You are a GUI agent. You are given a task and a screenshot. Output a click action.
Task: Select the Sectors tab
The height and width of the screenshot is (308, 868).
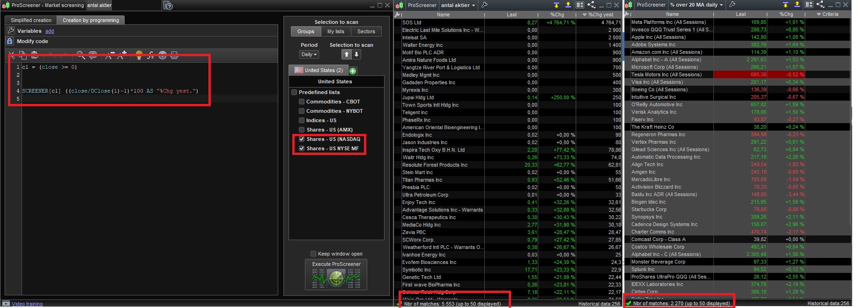coord(366,31)
